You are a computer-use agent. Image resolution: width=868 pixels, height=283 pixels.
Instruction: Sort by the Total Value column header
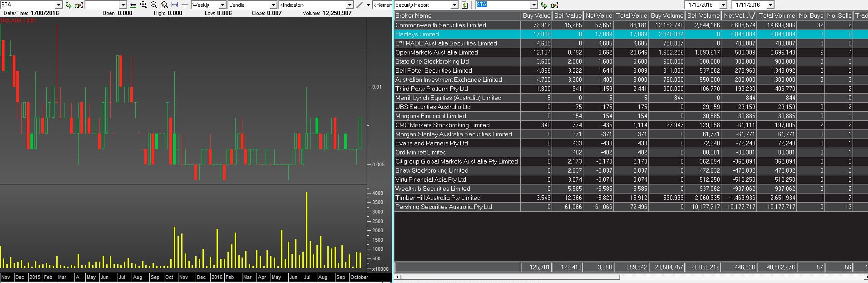point(631,16)
